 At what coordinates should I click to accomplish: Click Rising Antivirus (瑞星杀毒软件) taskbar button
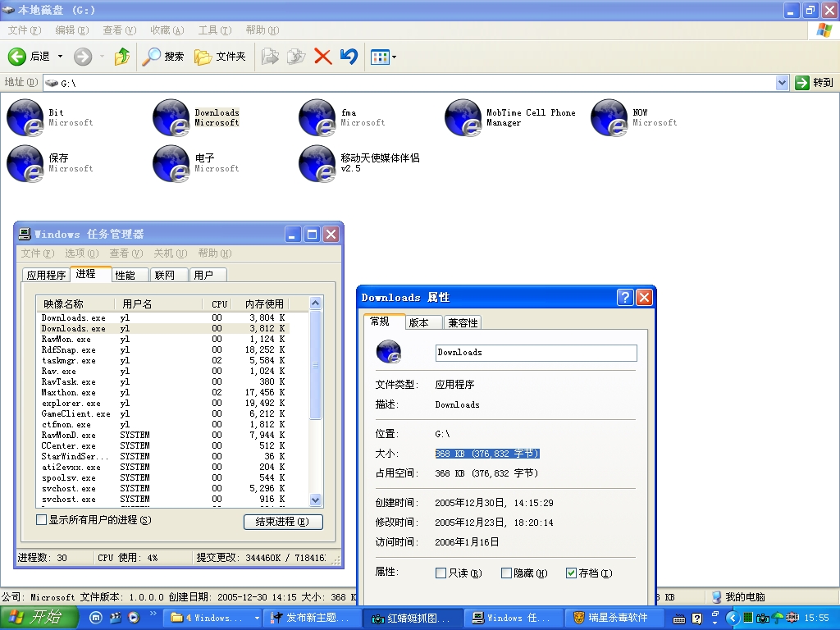tap(612, 618)
